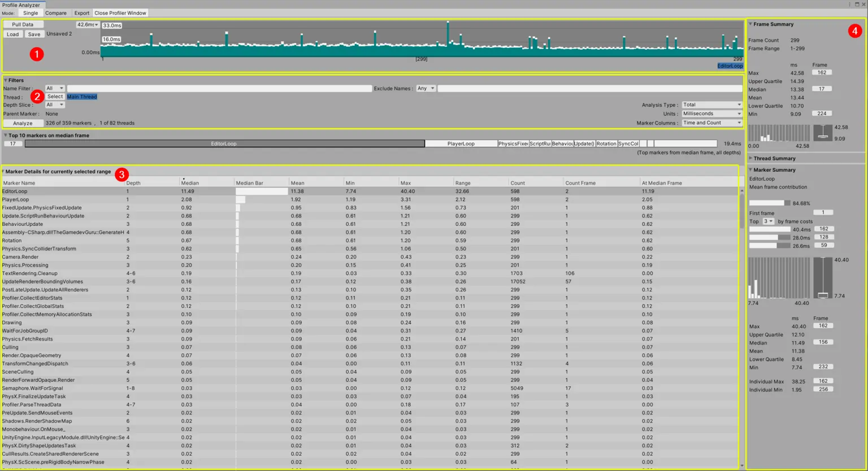The height and width of the screenshot is (471, 868).
Task: Click Export
Action: [81, 12]
